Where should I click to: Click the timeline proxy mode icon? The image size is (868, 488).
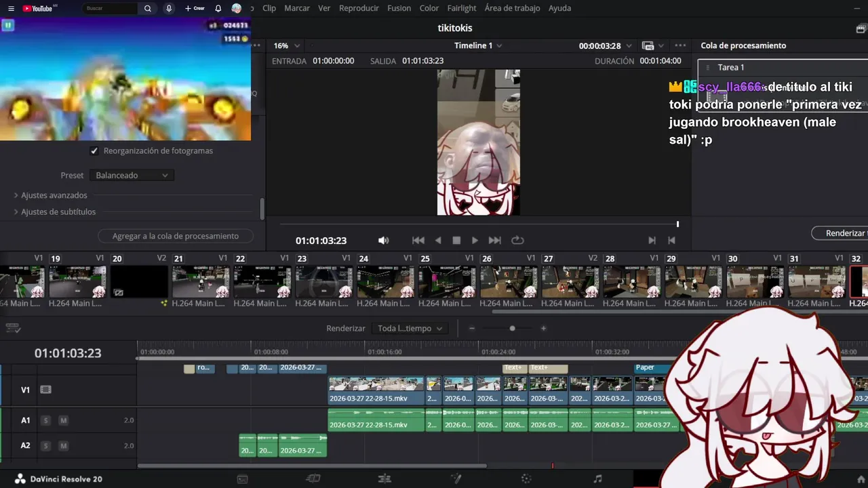tap(648, 45)
